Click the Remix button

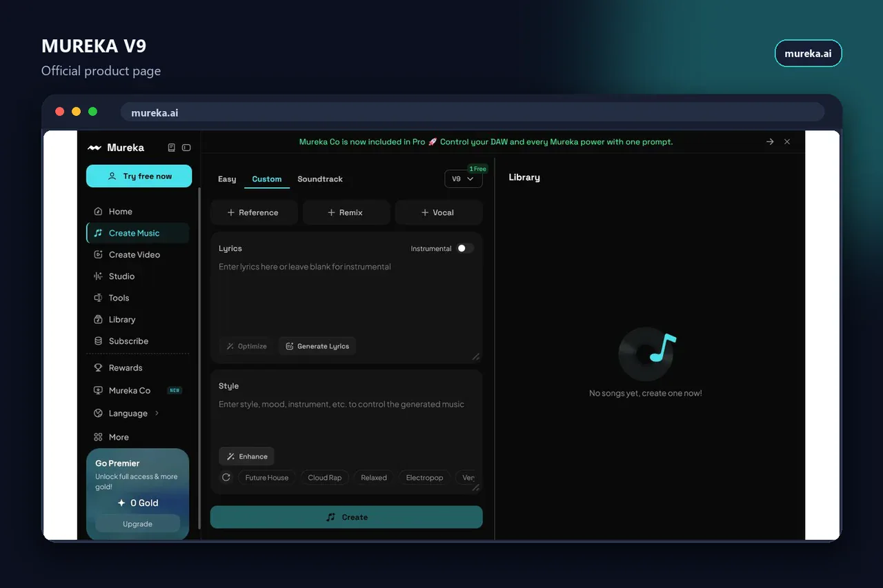[346, 212]
